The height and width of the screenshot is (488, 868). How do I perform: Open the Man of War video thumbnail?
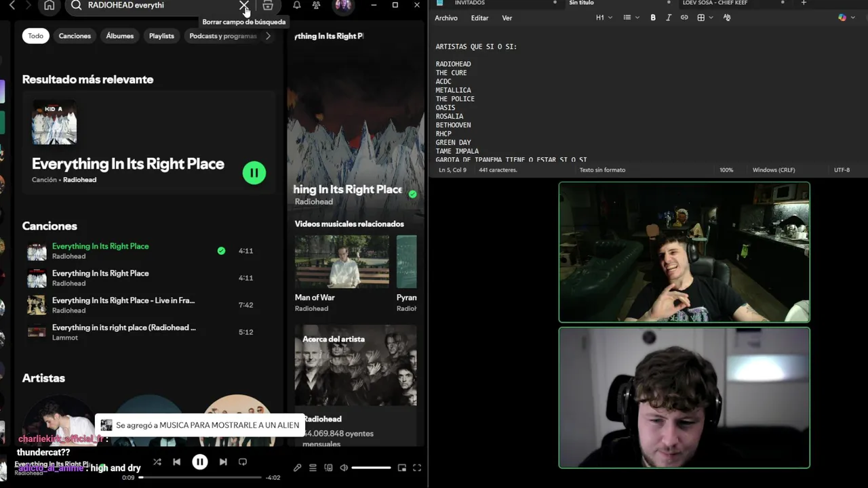(x=342, y=262)
